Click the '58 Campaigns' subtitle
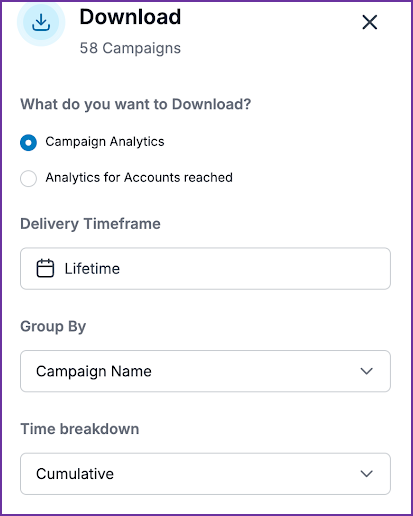Viewport: 413px width, 516px height. 130,48
